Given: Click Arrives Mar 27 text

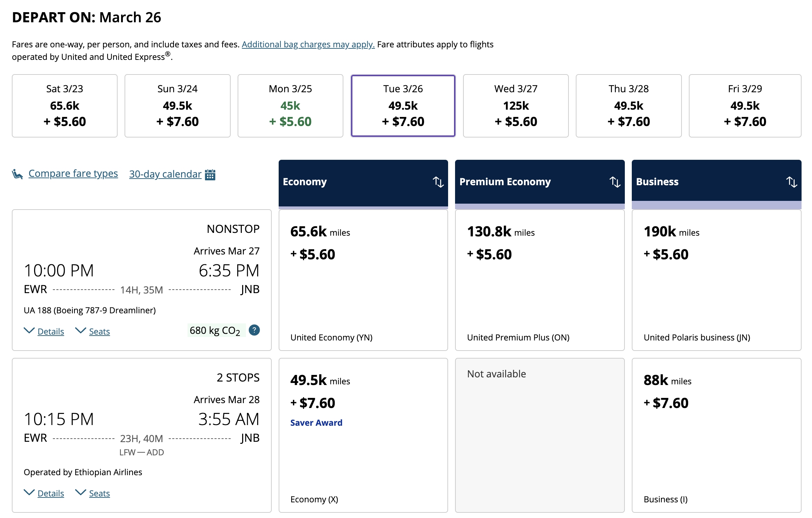Looking at the screenshot, I should 227,251.
